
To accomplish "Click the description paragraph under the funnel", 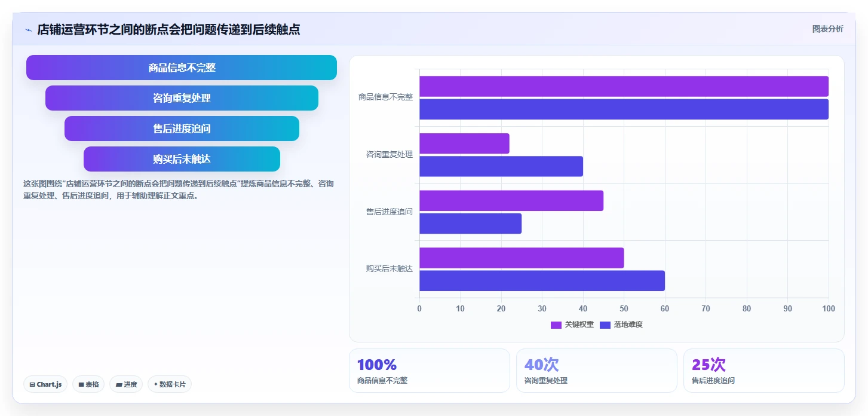I will (x=179, y=189).
